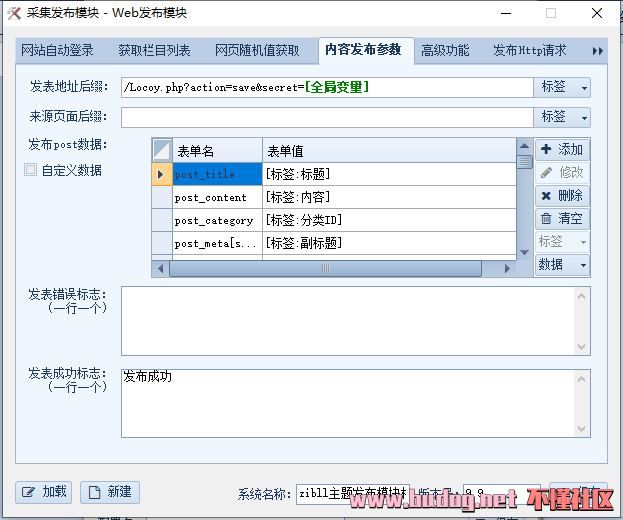Enable the 自定义数据 checkbox
Image resolution: width=623 pixels, height=520 pixels.
click(31, 170)
